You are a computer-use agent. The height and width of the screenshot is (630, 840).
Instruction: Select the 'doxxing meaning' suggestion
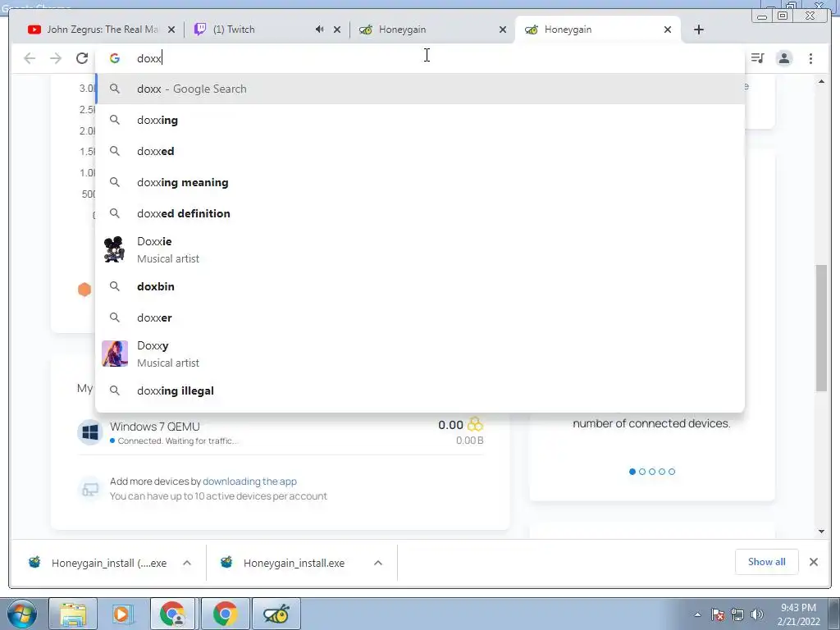click(421, 182)
